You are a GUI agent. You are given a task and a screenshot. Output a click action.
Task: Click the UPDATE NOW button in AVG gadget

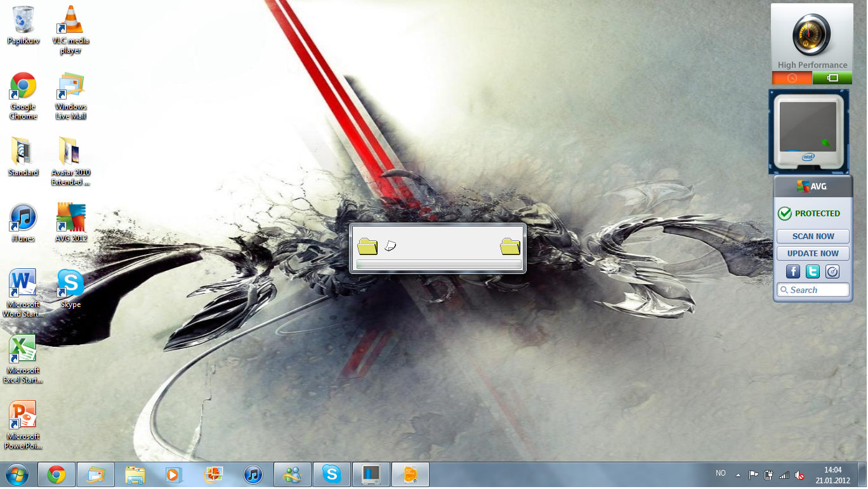(x=813, y=253)
